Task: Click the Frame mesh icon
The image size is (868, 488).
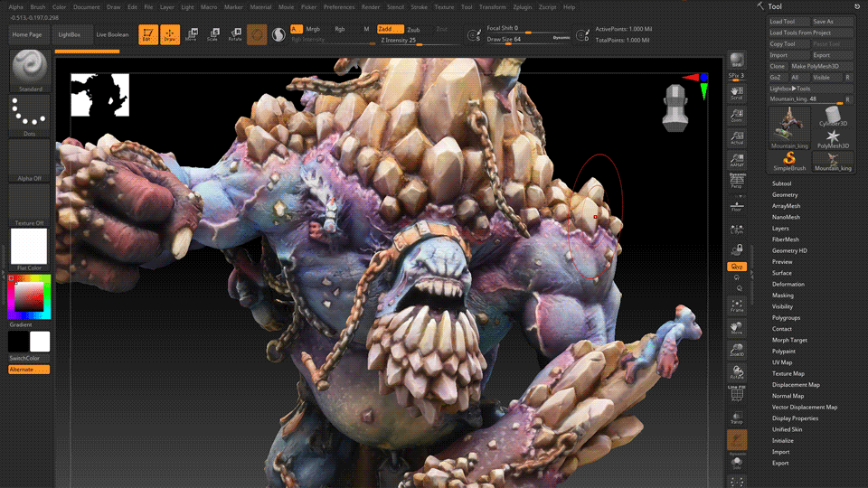Action: click(x=736, y=305)
